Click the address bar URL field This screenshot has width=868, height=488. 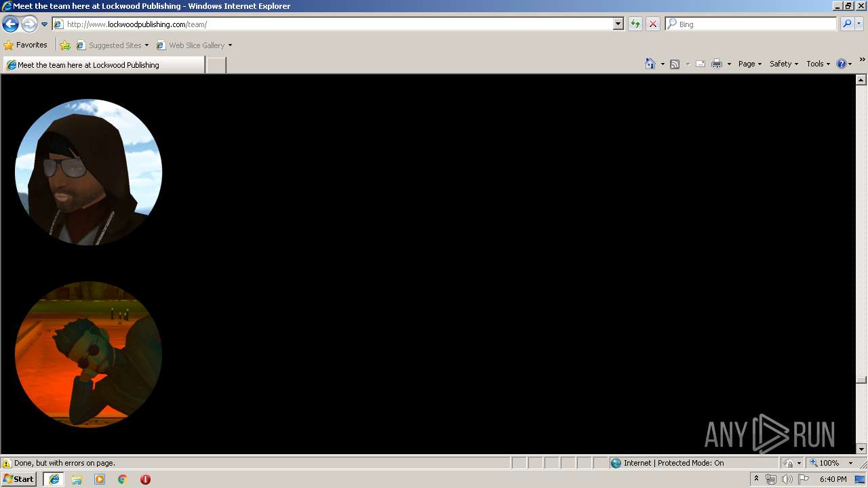tap(332, 24)
